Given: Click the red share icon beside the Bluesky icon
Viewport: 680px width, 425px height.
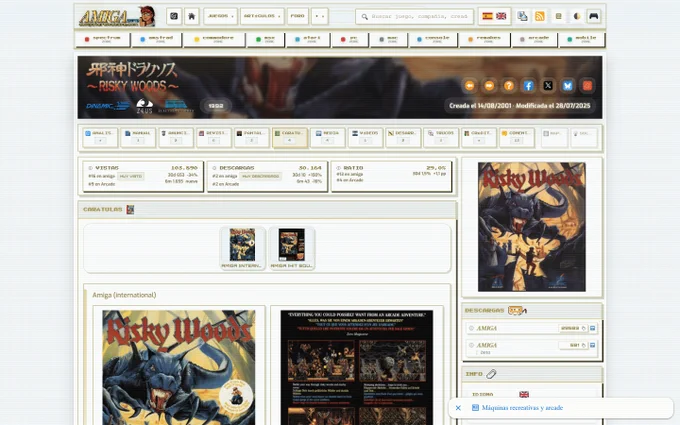Looking at the screenshot, I should tap(587, 85).
